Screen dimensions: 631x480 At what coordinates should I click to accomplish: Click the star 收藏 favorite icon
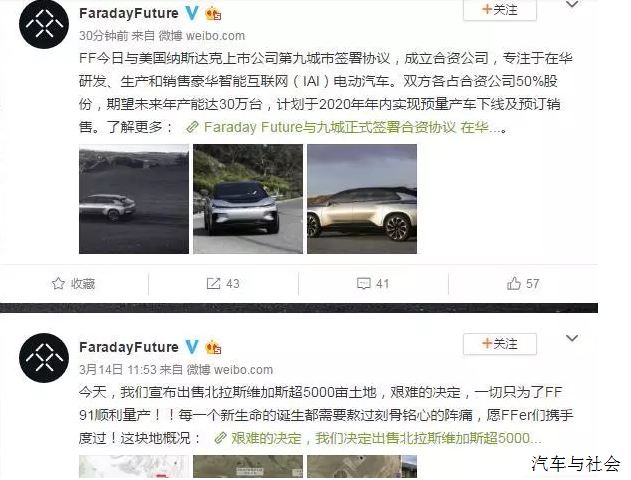(58, 283)
